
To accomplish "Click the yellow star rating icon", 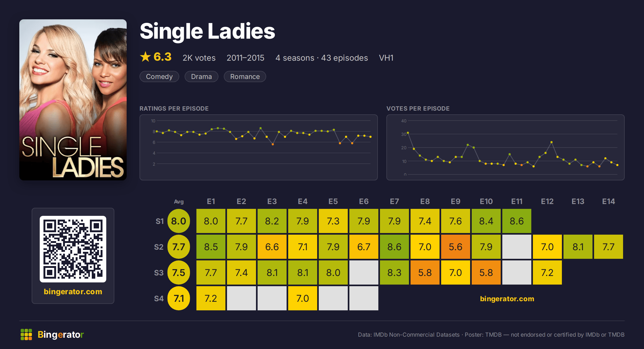I will click(145, 57).
